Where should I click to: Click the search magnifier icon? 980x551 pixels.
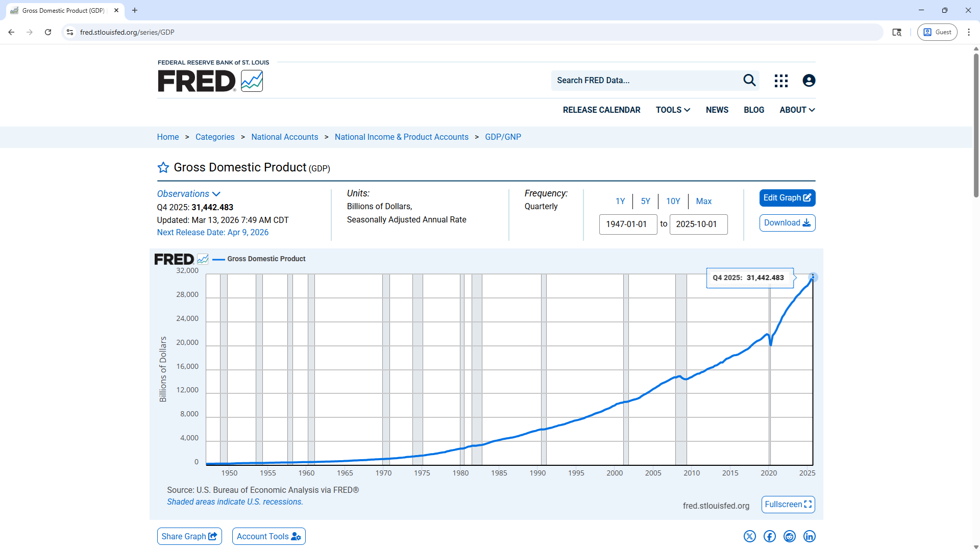(749, 81)
